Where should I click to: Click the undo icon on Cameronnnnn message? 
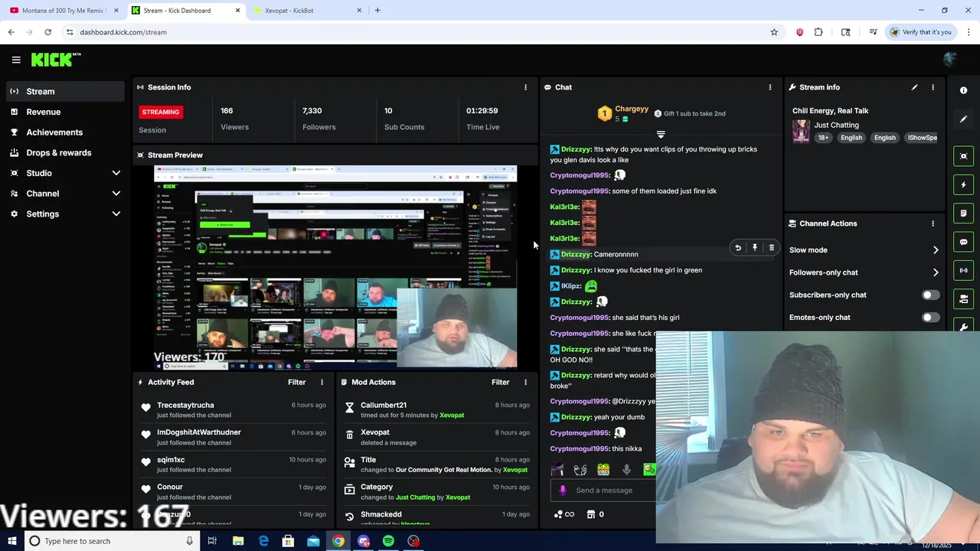coord(738,248)
